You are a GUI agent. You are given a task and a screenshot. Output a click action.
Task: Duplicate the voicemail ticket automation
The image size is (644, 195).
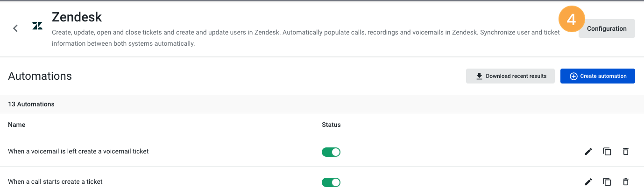click(607, 151)
